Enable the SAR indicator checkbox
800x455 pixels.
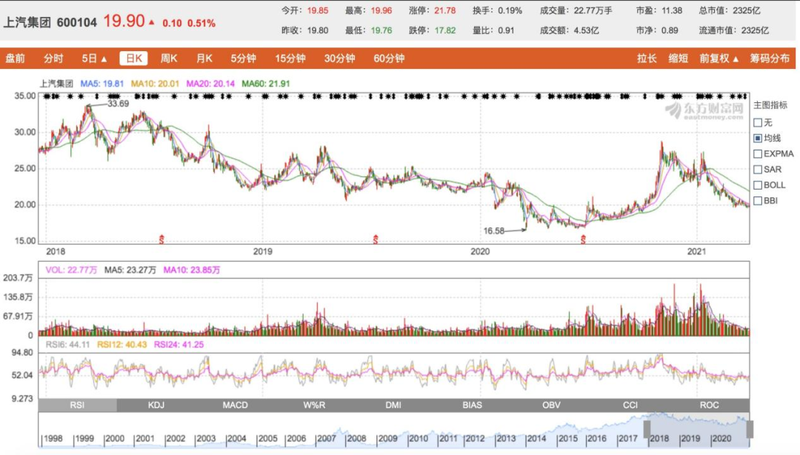pyautogui.click(x=758, y=169)
